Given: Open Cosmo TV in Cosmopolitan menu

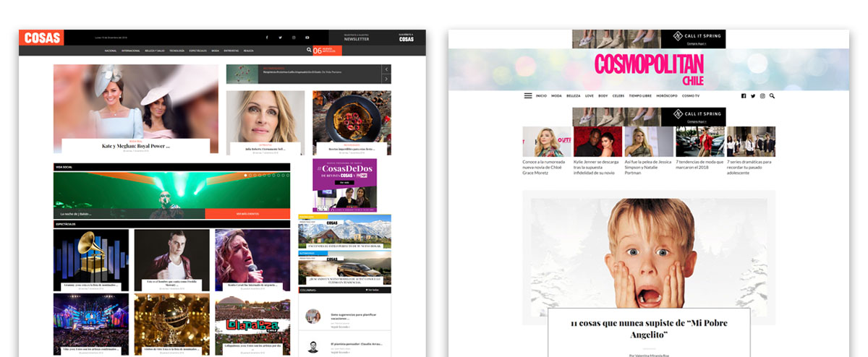Looking at the screenshot, I should point(691,95).
